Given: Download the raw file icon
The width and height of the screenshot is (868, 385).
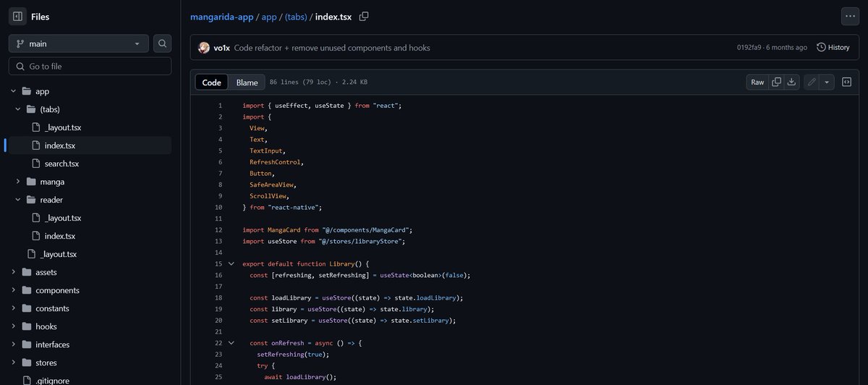Looking at the screenshot, I should click(791, 82).
